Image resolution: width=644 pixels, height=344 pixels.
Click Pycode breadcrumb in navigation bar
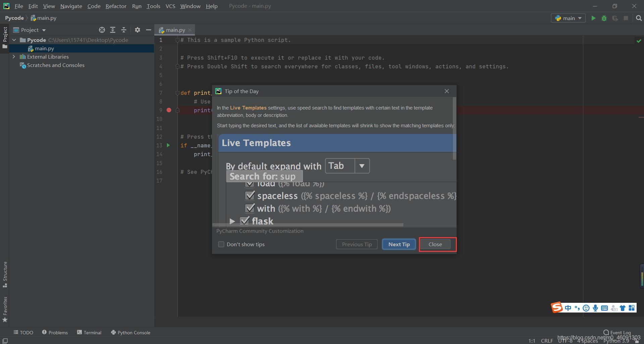click(x=14, y=18)
